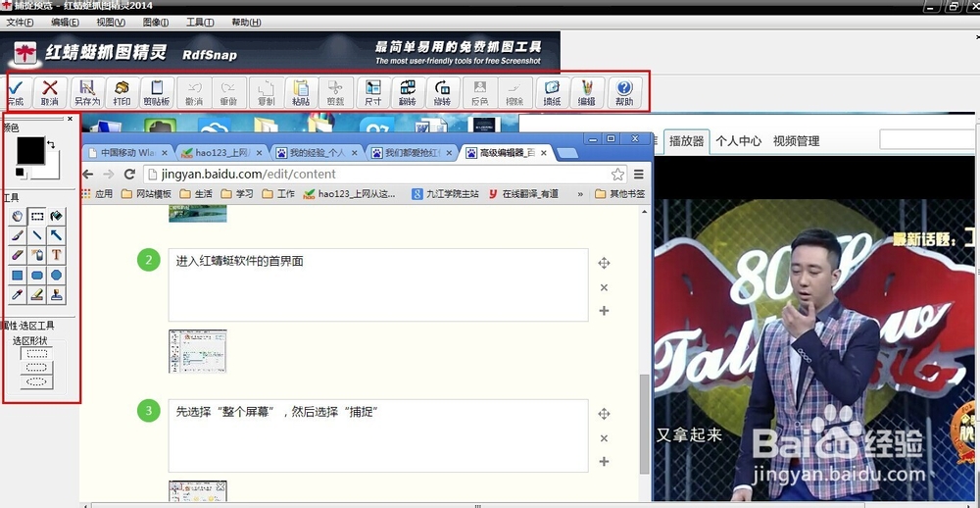The height and width of the screenshot is (508, 980).
Task: Swap foreground and background colors
Action: click(51, 144)
